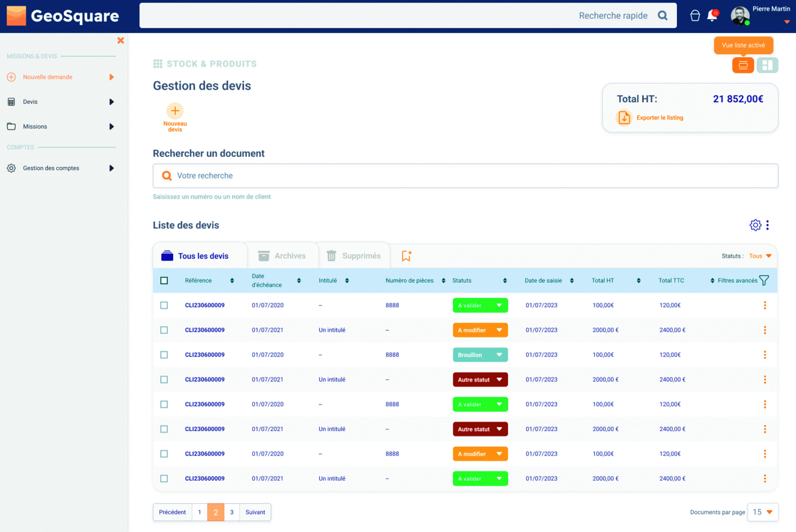This screenshot has height=532, width=796.
Task: Check the last row's checkbox
Action: [x=164, y=478]
